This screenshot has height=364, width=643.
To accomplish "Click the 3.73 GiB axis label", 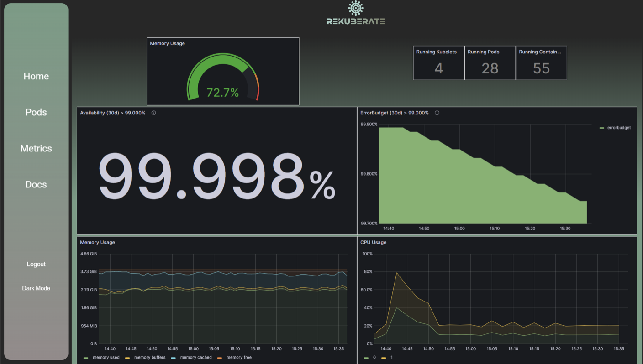I will coord(89,272).
